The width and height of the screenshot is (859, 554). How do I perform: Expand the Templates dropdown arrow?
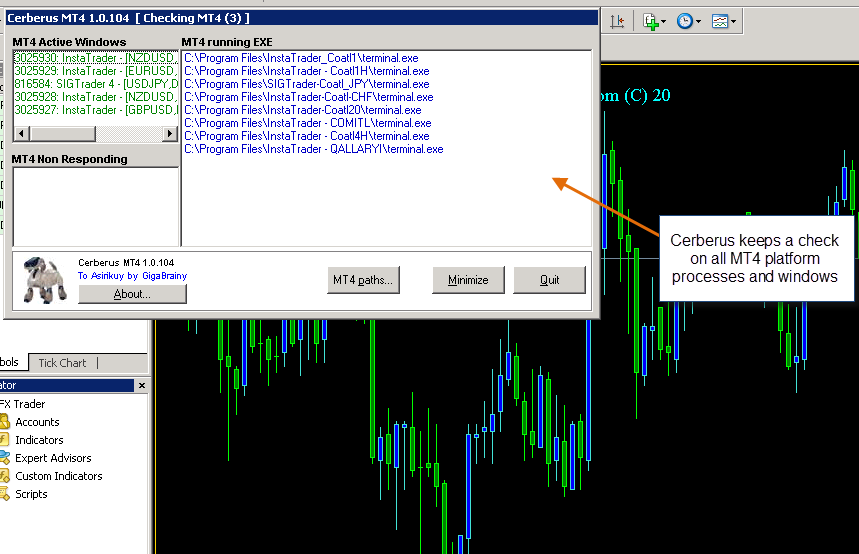(x=733, y=22)
